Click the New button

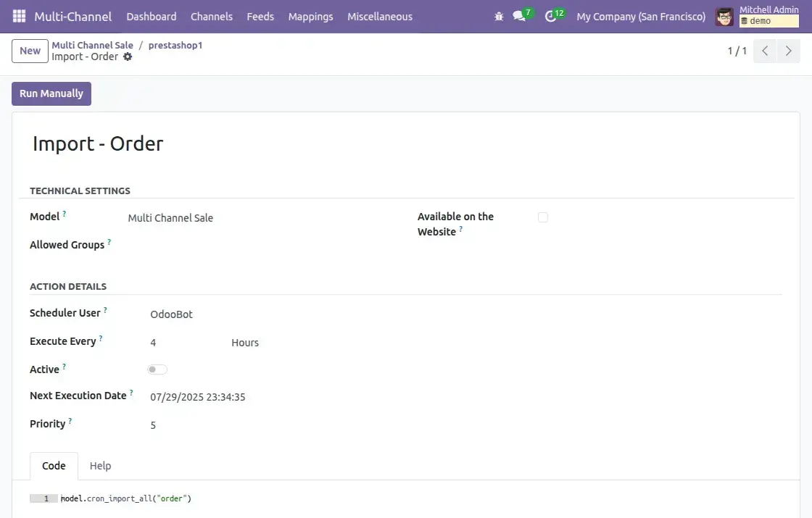(30, 51)
